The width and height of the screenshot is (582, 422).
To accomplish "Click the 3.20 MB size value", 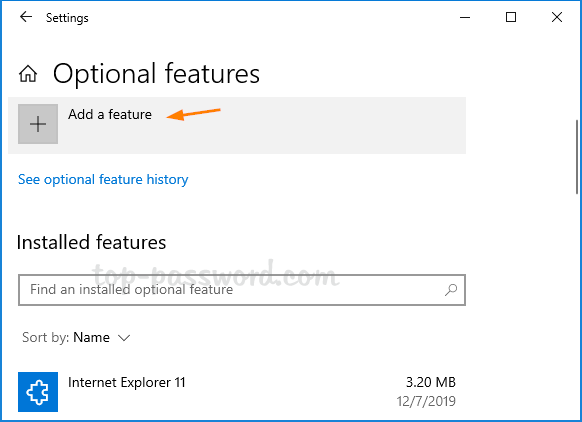I will [431, 382].
